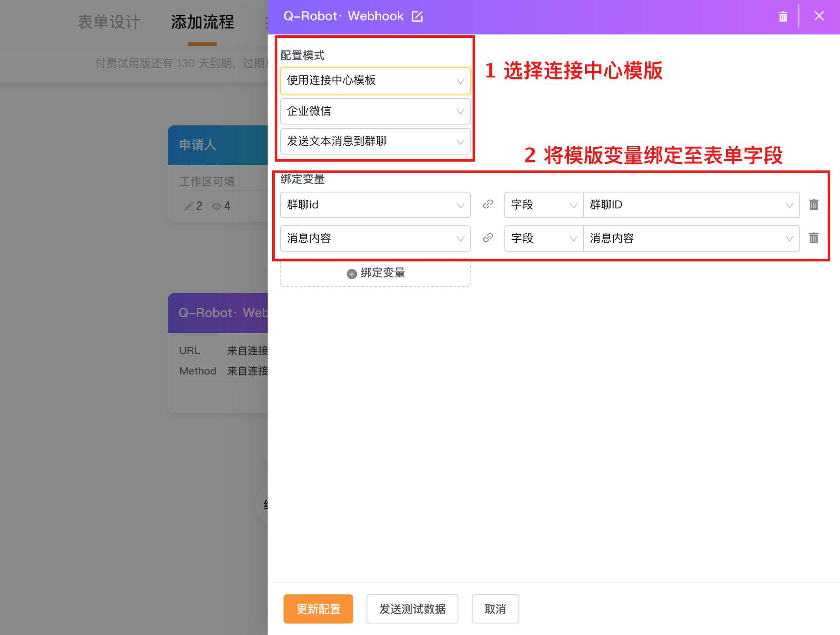Open the 企业微信 application dropdown

[x=375, y=111]
